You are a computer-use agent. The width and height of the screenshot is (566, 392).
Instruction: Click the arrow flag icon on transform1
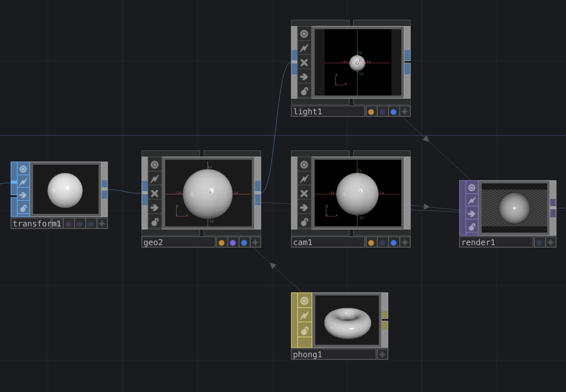(23, 195)
